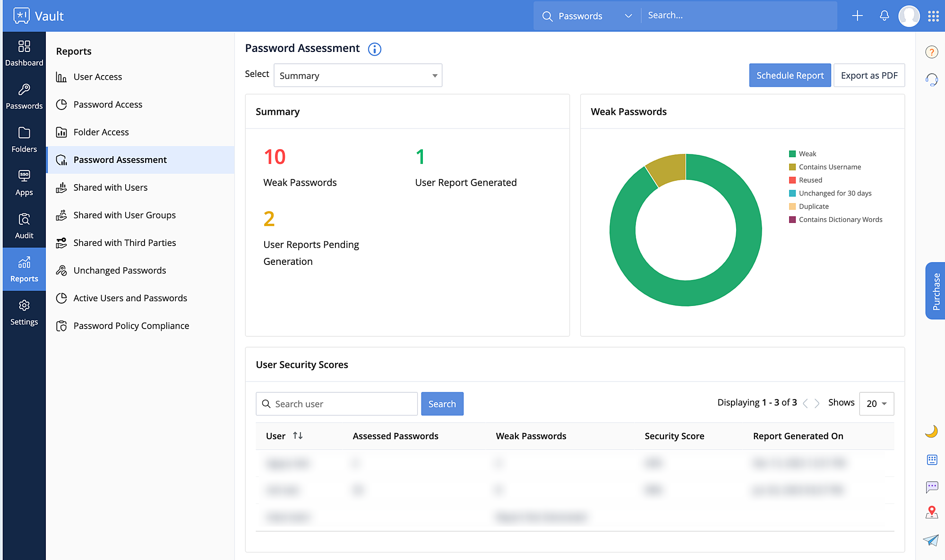Image resolution: width=945 pixels, height=560 pixels.
Task: Toggle Contains Username legend entry
Action: pyautogui.click(x=829, y=167)
